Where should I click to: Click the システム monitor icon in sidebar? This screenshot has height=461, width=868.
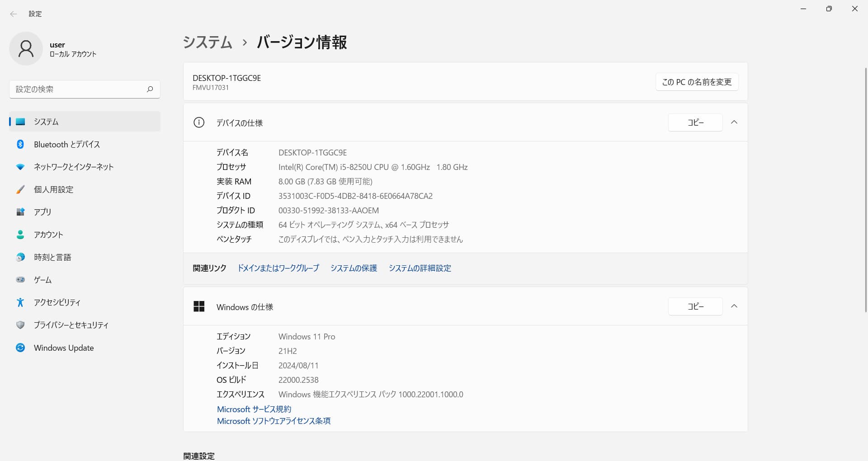(x=20, y=122)
